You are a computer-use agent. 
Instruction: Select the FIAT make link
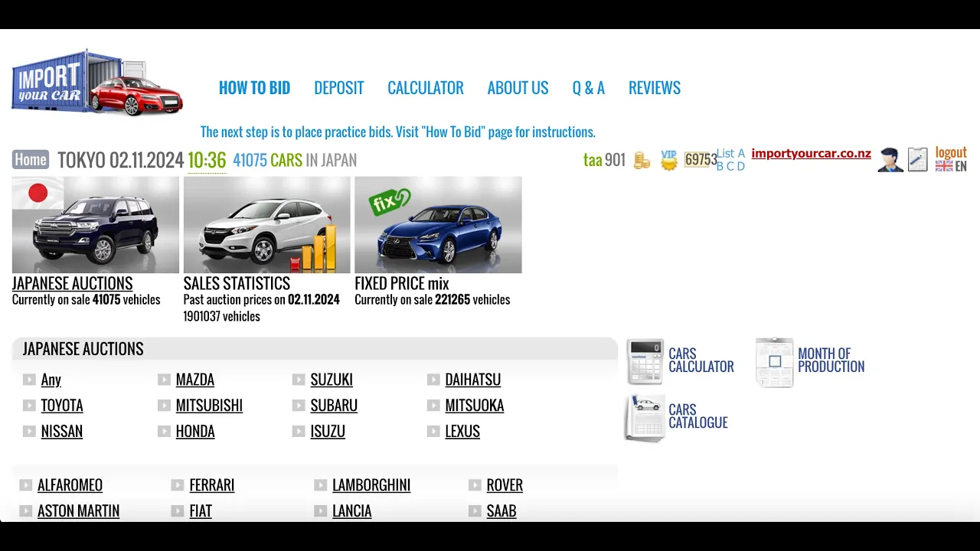[201, 511]
